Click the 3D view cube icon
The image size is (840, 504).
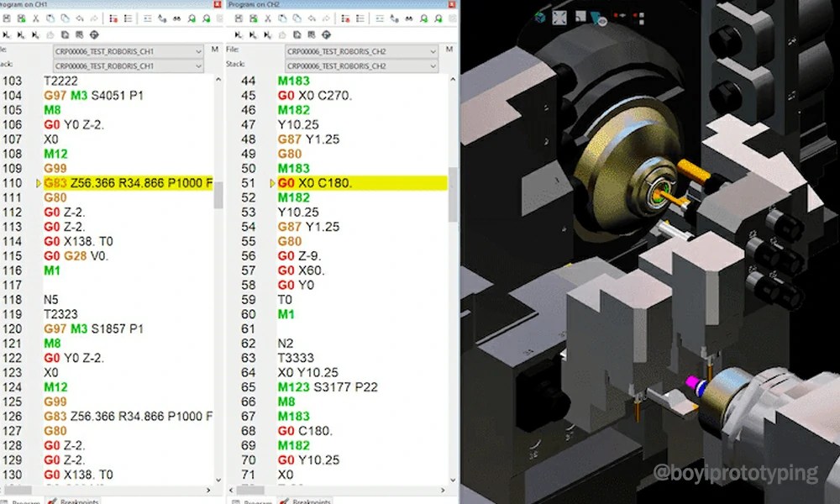[540, 18]
